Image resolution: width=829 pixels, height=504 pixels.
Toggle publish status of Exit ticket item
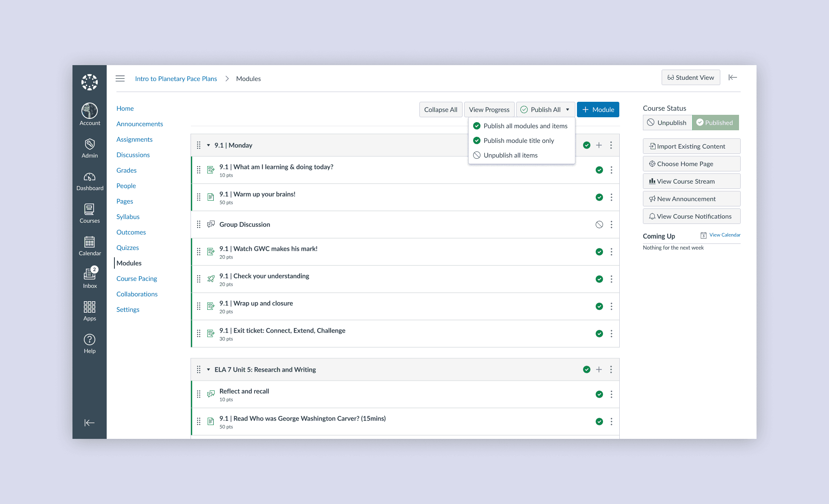pyautogui.click(x=599, y=334)
